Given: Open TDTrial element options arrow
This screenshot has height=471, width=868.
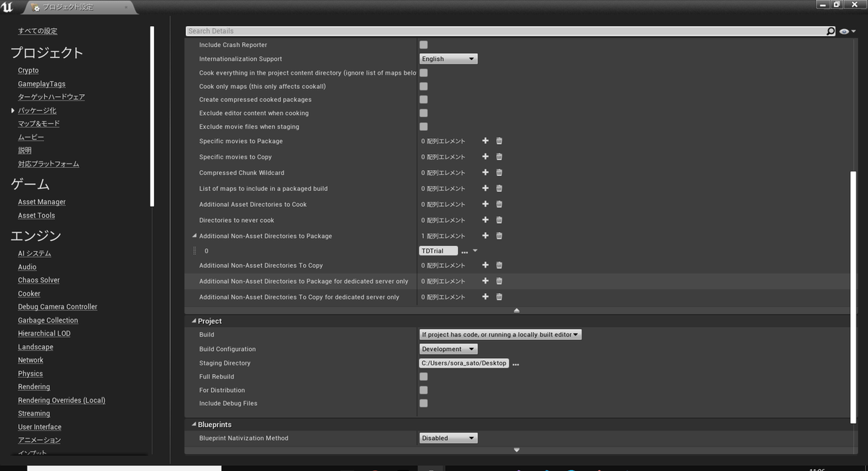Looking at the screenshot, I should point(475,251).
